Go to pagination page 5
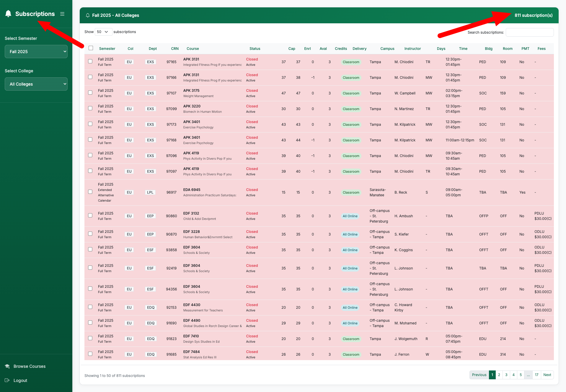The width and height of the screenshot is (566, 392). (521, 375)
